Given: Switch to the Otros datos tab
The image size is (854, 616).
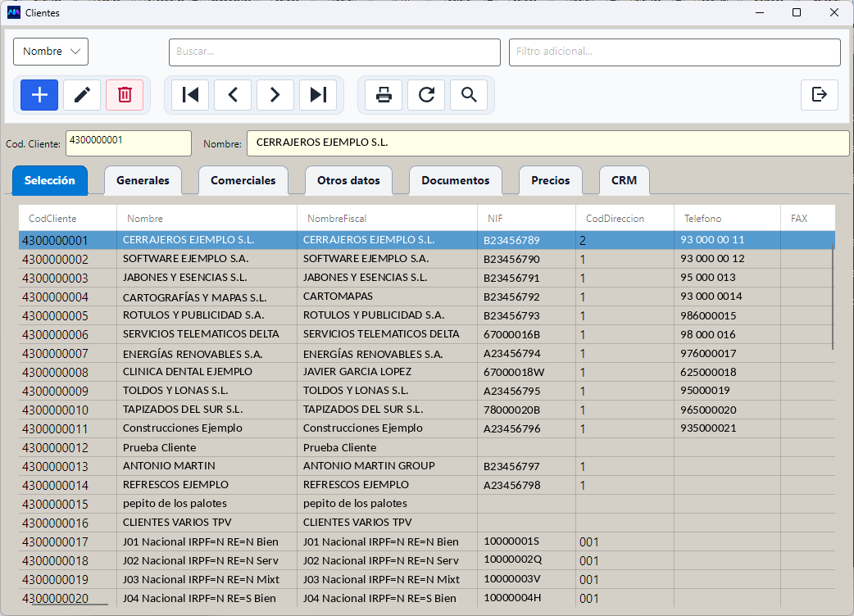Looking at the screenshot, I should pos(348,180).
